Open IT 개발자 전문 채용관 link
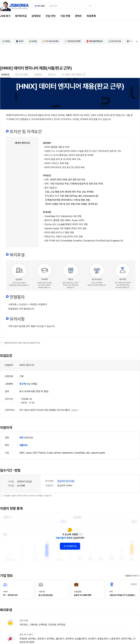The width and height of the screenshot is (140, 644). (x=73, y=75)
